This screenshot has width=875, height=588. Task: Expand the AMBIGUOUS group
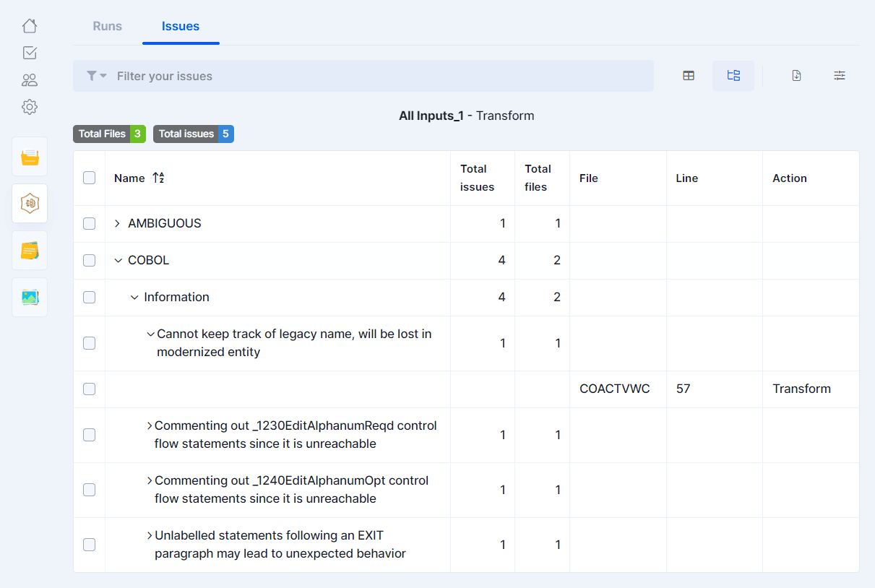(x=118, y=223)
